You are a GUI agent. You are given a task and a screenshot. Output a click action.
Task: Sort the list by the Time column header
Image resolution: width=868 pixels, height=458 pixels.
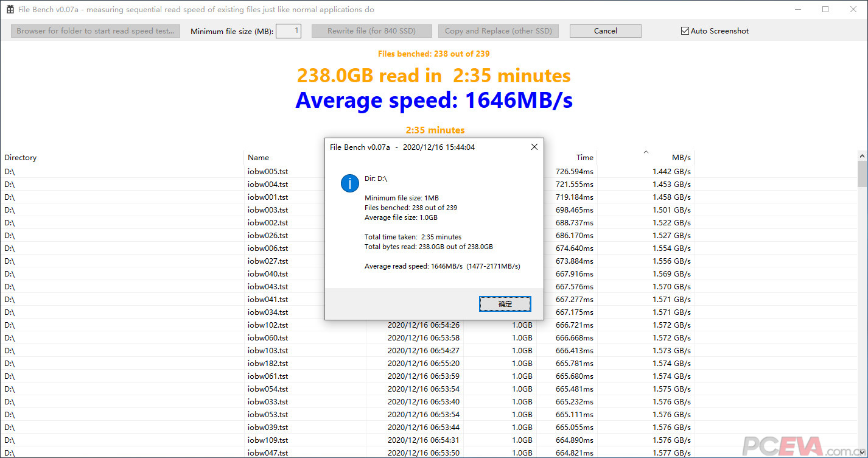(x=566, y=158)
